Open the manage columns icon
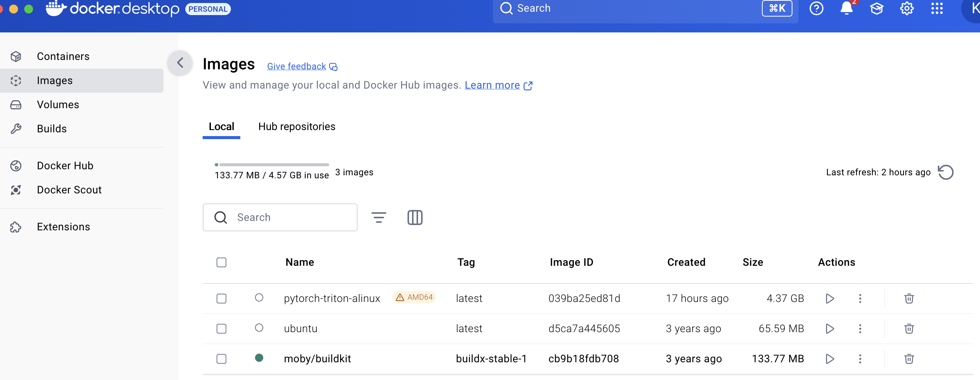980x380 pixels. 415,218
